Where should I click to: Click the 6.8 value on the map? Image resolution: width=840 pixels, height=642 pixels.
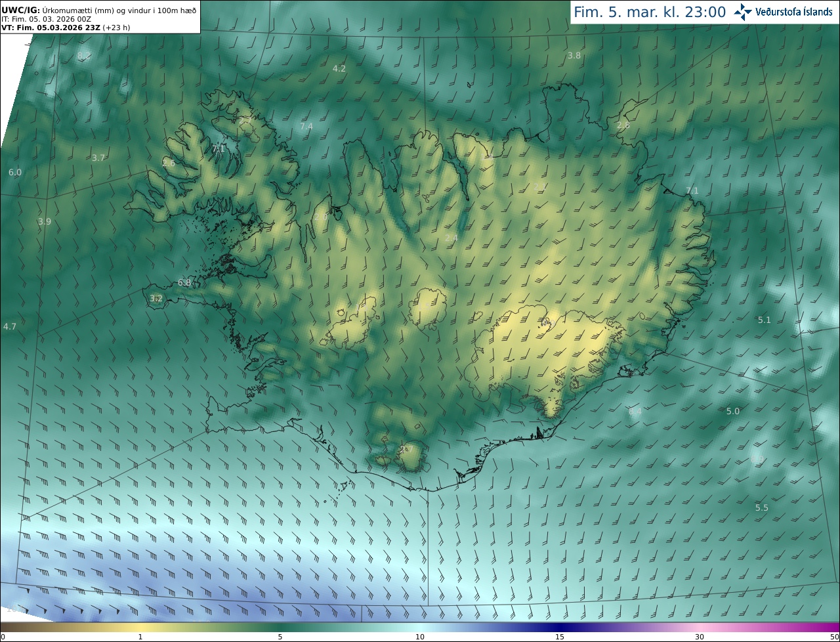[184, 283]
